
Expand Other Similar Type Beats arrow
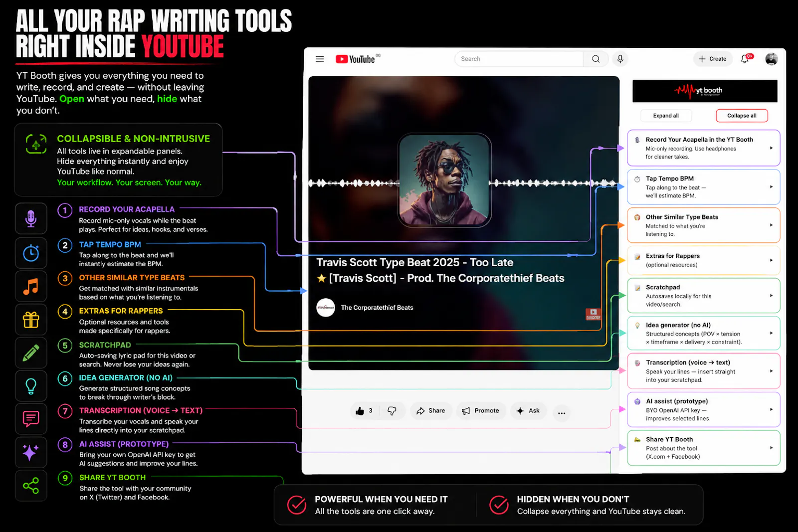pos(771,225)
